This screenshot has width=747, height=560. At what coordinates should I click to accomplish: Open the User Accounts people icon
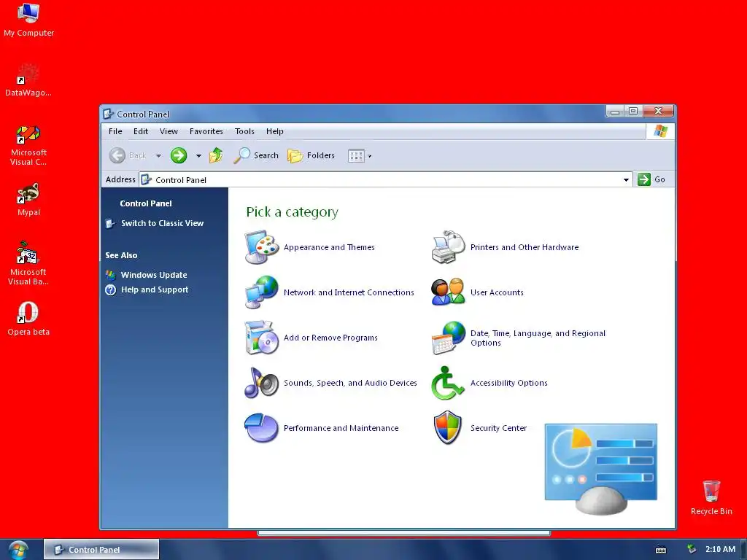coord(449,292)
